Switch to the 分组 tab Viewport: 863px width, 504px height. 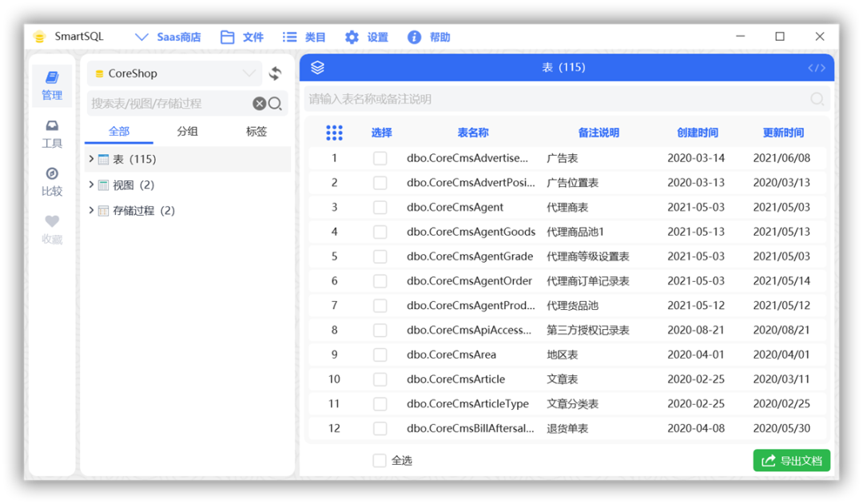[188, 132]
